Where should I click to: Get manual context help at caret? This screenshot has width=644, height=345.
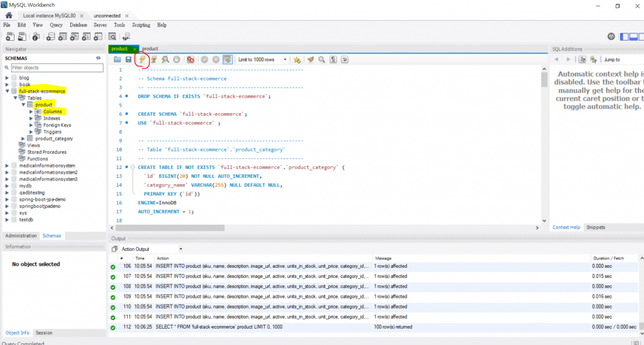[582, 60]
